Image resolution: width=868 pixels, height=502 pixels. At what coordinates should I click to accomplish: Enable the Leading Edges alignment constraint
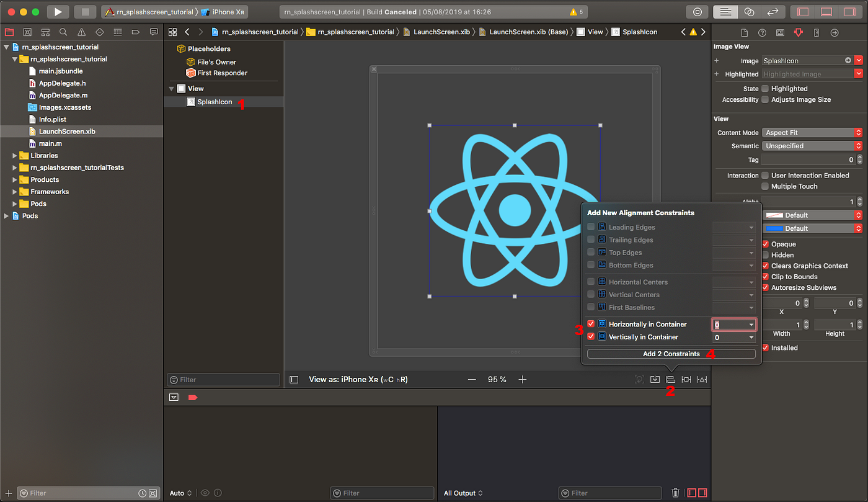pyautogui.click(x=590, y=226)
